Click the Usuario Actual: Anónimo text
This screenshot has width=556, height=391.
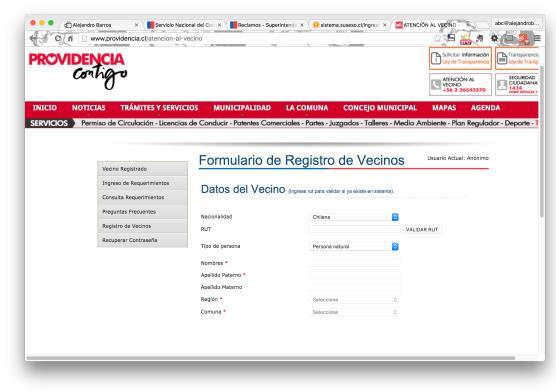coord(458,158)
